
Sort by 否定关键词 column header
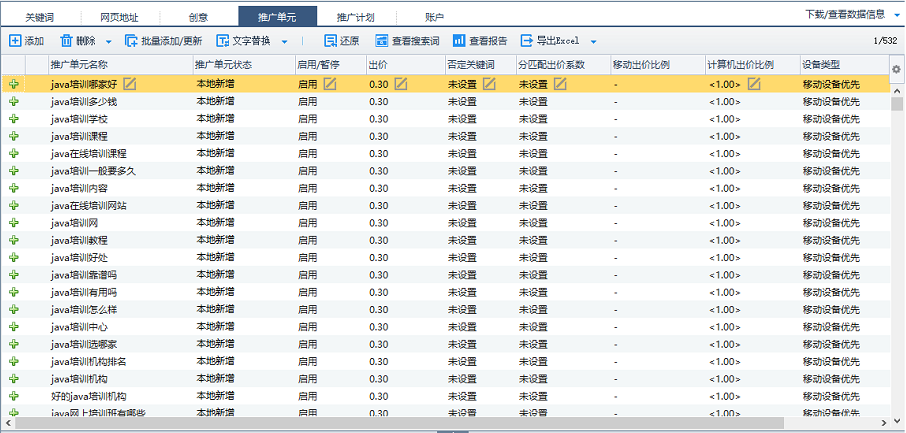coord(480,65)
